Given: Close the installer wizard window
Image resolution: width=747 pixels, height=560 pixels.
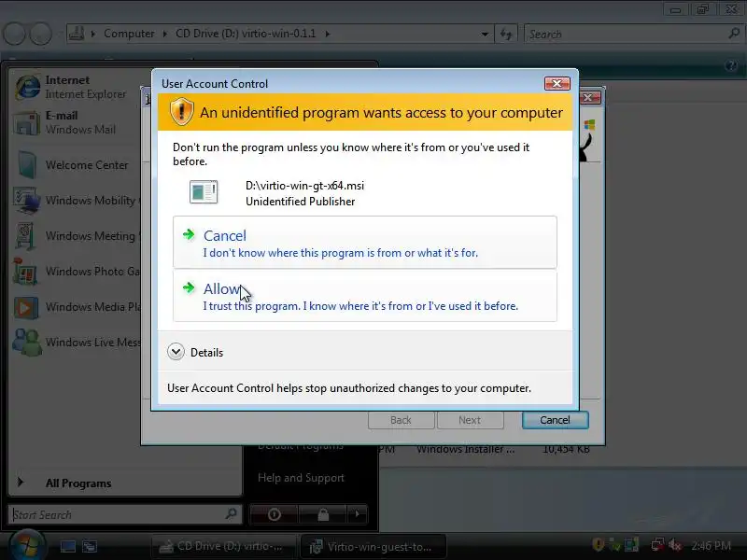Looking at the screenshot, I should coord(588,97).
